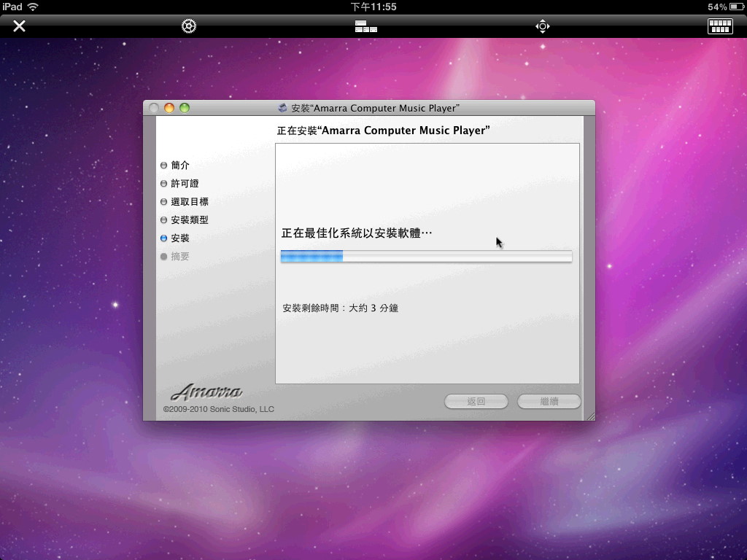This screenshot has height=560, width=747.
Task: Select the 選取目標 step in sidebar
Action: pyautogui.click(x=185, y=201)
